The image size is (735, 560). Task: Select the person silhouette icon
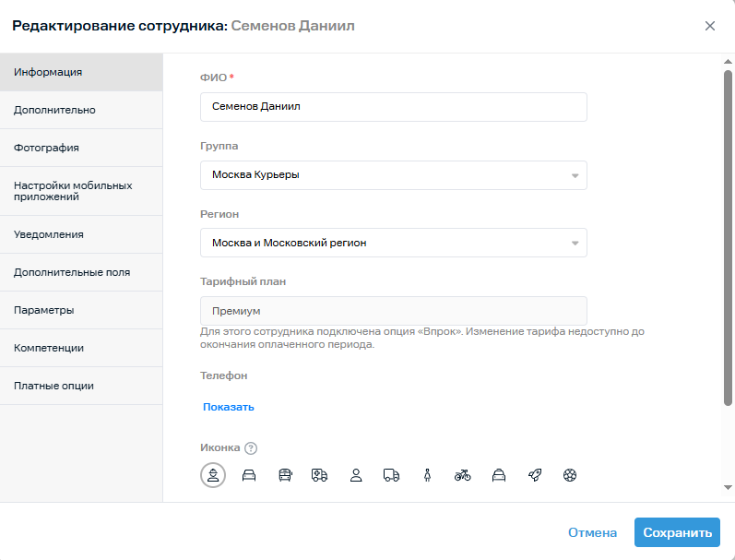[x=356, y=475]
